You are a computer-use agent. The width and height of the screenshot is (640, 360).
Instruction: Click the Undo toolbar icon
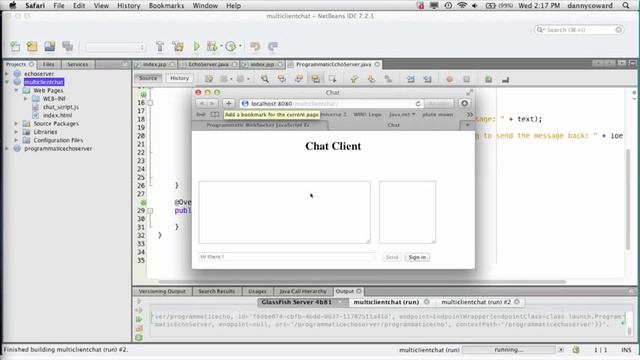255,47
